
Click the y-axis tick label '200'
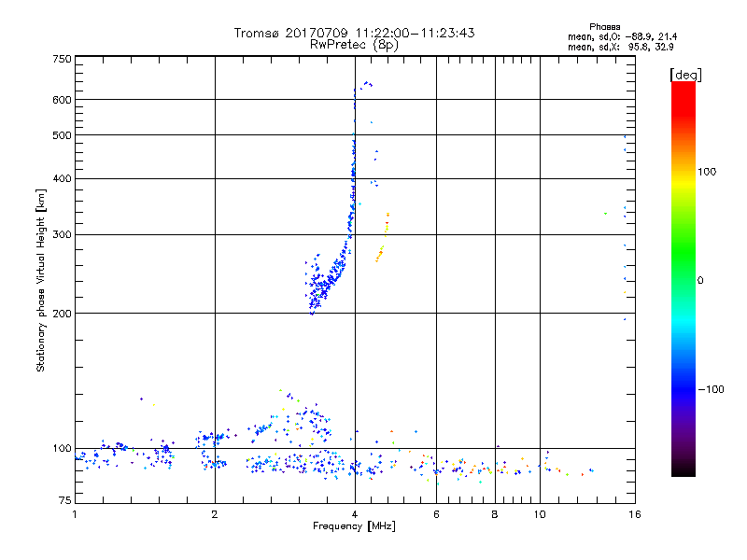tap(62, 314)
